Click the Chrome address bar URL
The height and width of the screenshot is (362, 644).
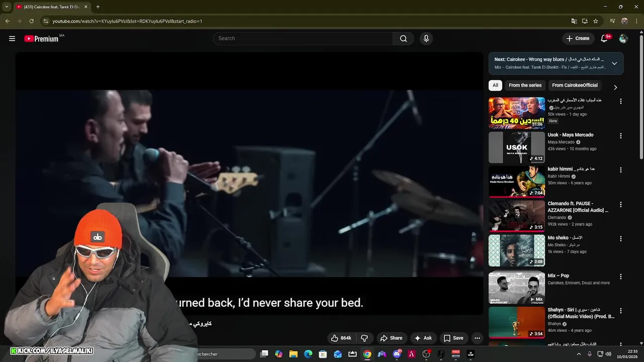click(127, 21)
